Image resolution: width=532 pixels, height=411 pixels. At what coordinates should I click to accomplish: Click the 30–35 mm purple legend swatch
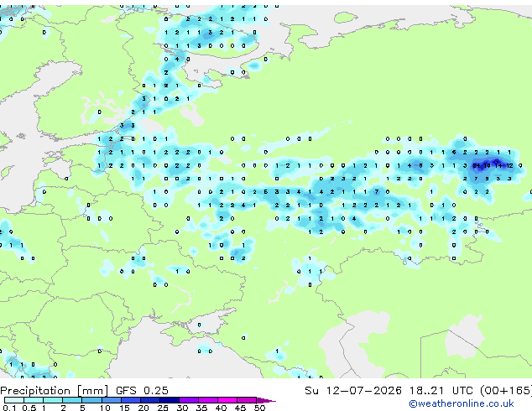(x=189, y=400)
